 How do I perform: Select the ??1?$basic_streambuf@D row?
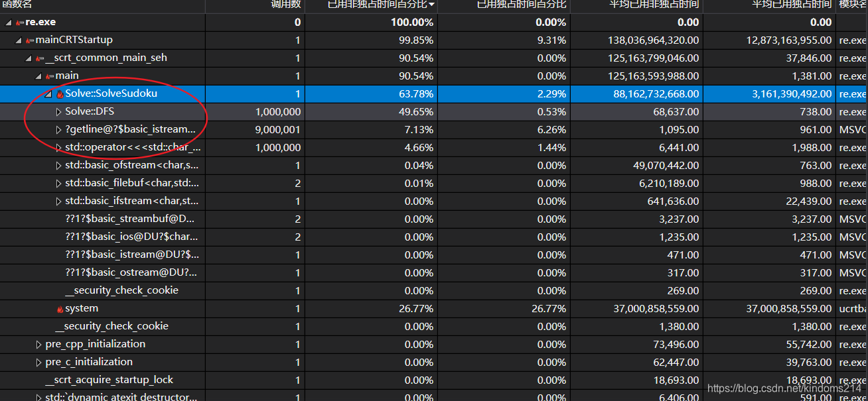(x=434, y=219)
